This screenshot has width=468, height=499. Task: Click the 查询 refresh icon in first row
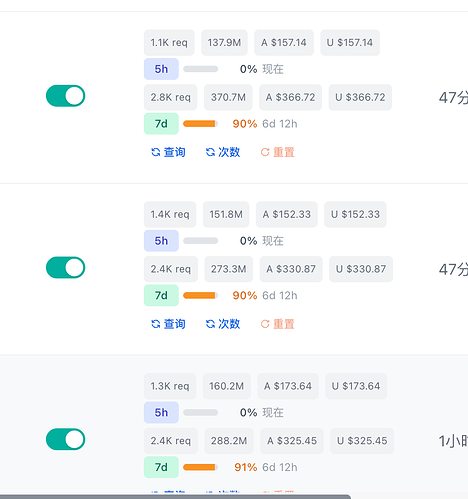pos(156,152)
